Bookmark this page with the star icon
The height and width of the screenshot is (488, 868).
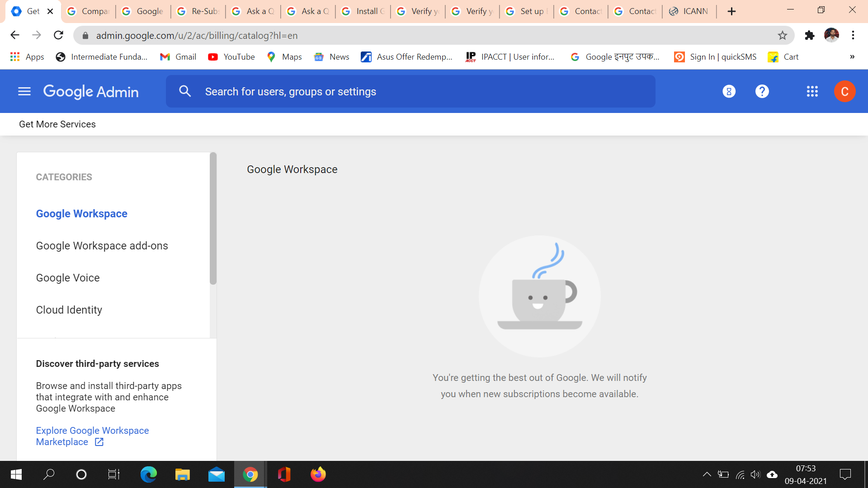783,35
